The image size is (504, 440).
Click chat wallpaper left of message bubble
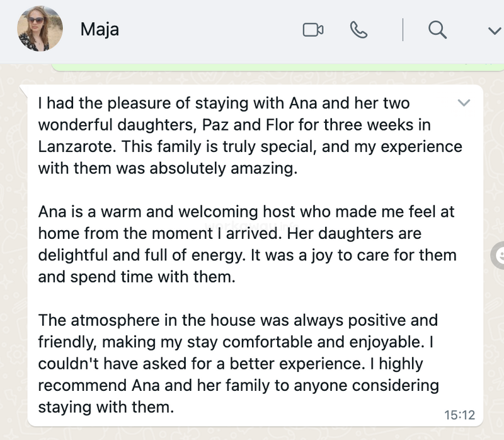pos(13,257)
